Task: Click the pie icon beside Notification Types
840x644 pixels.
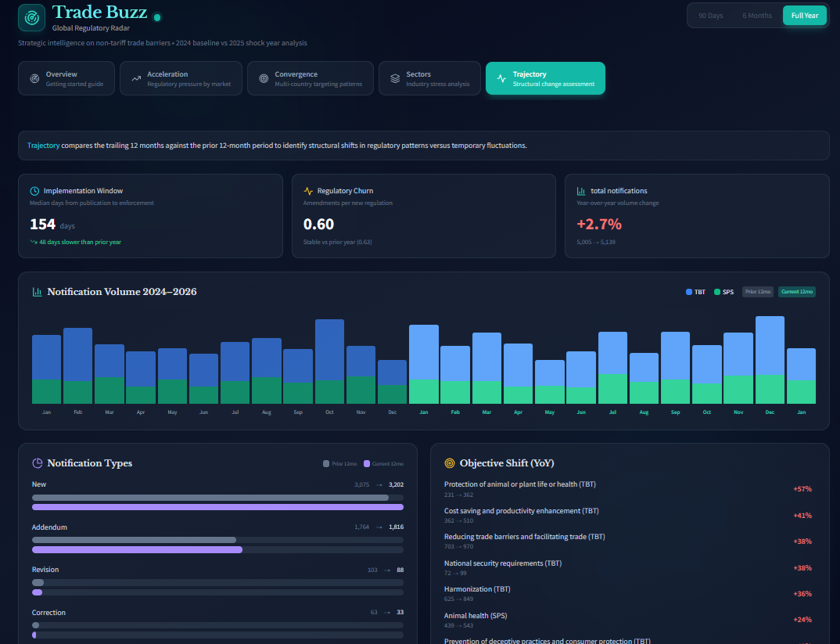Action: [37, 463]
